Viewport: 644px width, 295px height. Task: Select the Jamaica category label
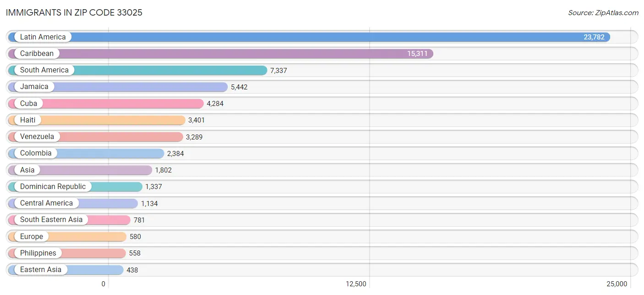[x=34, y=87]
